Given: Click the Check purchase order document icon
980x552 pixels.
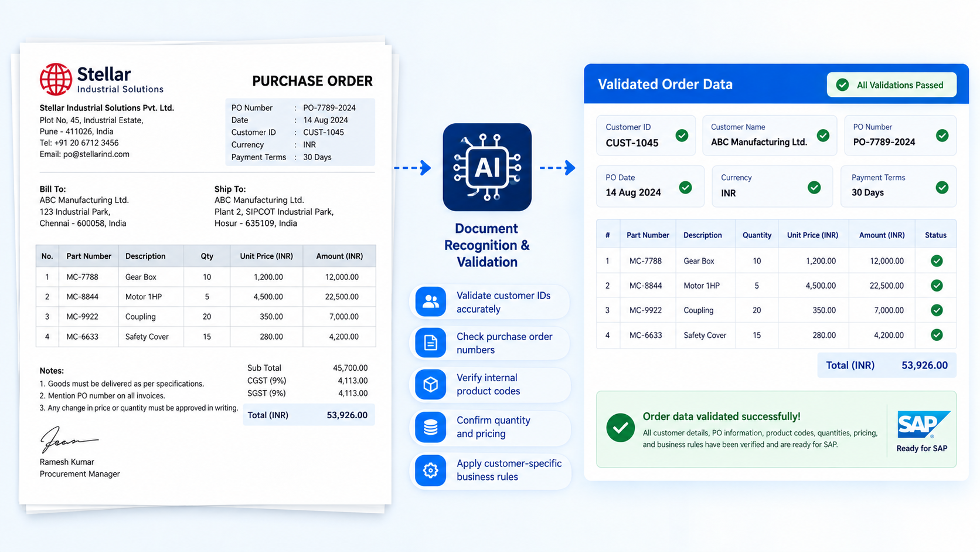Looking at the screenshot, I should [x=431, y=343].
